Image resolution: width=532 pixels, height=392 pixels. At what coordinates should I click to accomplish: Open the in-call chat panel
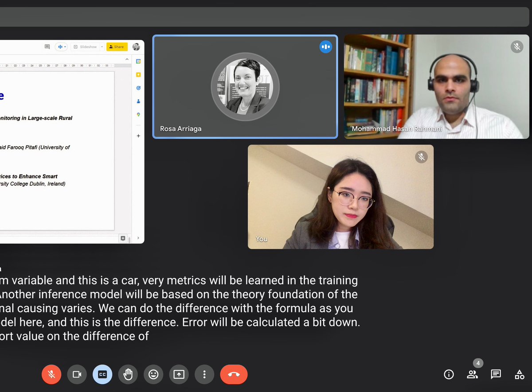496,374
